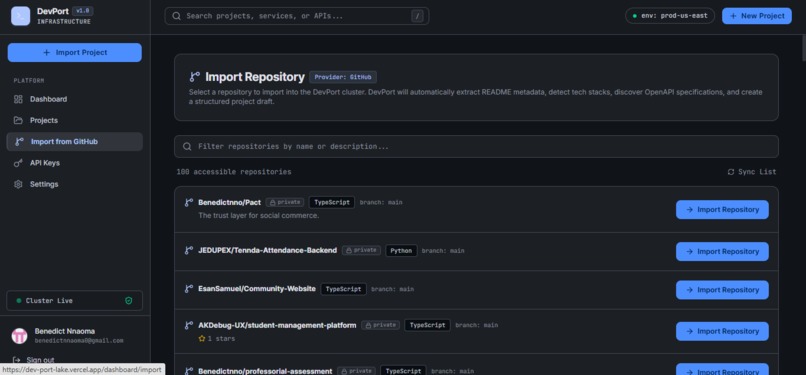Click the Sign out arrow icon
The width and height of the screenshot is (806, 375).
pos(17,360)
